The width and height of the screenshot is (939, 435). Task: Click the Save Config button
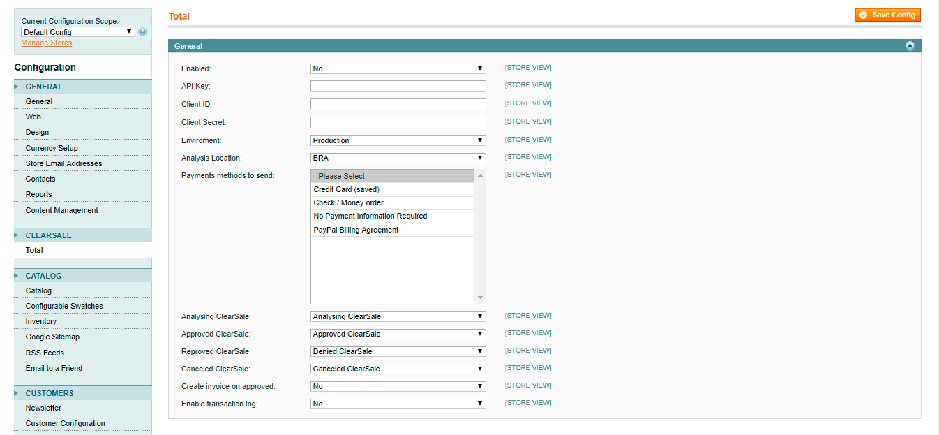(x=887, y=15)
